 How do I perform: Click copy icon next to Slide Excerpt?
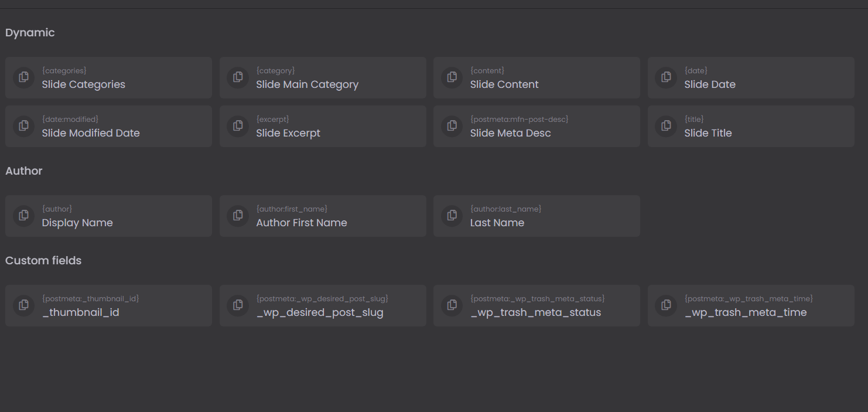tap(238, 126)
